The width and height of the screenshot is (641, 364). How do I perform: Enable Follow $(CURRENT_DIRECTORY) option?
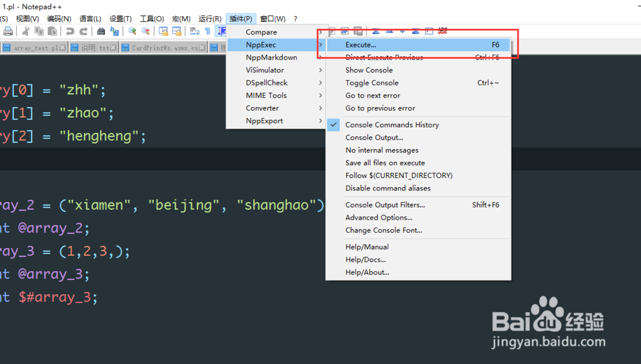pyautogui.click(x=418, y=176)
